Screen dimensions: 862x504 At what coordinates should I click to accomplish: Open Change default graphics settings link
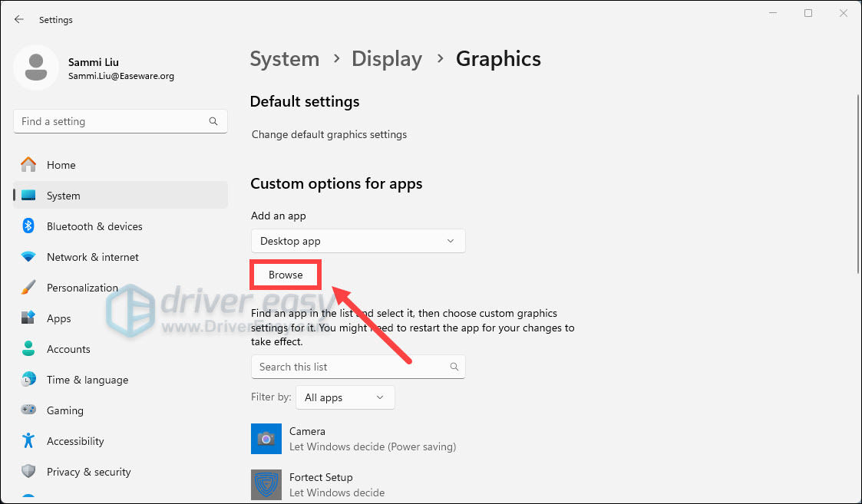tap(329, 135)
